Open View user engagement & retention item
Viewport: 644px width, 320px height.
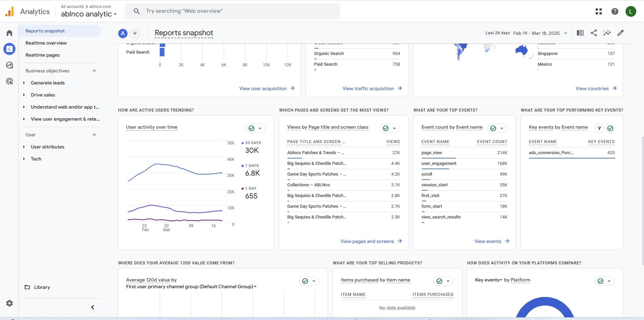pyautogui.click(x=65, y=119)
